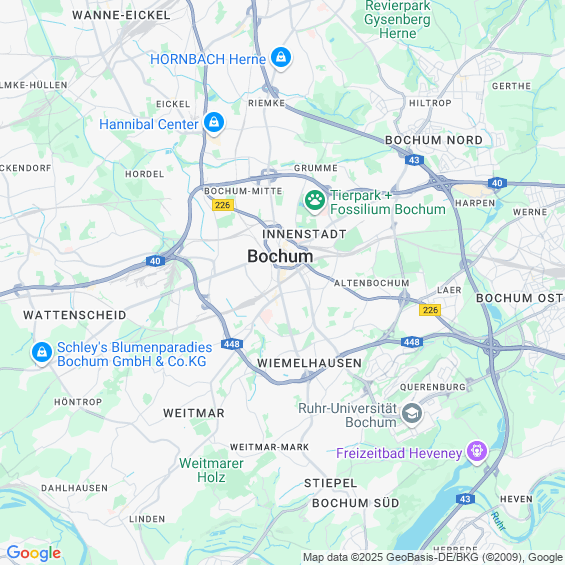
Task: Select the Revierpark Gysenberg Herne label
Action: 397,19
